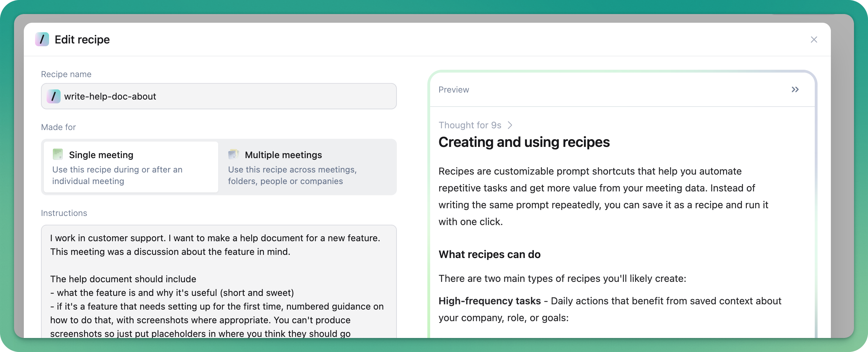Select the Multiple meetings option
Viewport: 868px width, 352px height.
[307, 167]
